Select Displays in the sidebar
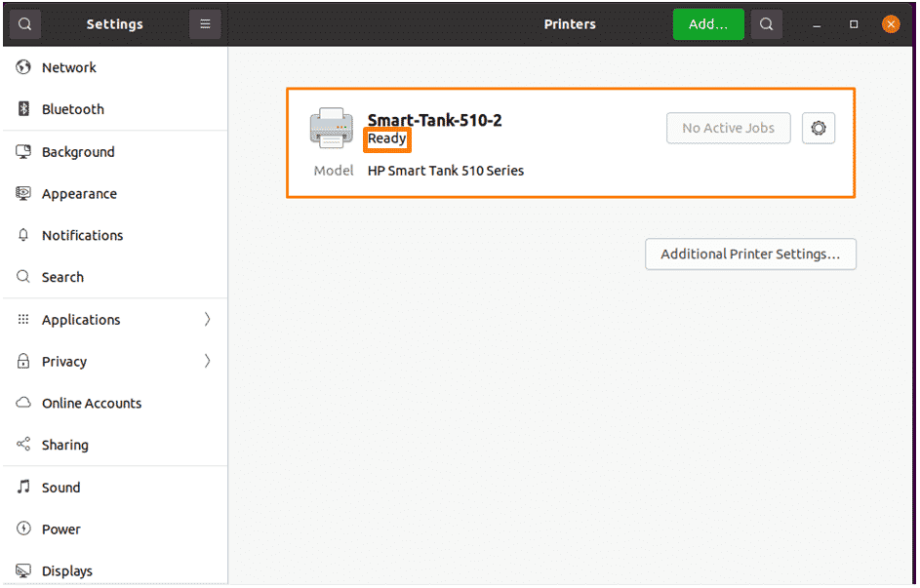 [115, 570]
